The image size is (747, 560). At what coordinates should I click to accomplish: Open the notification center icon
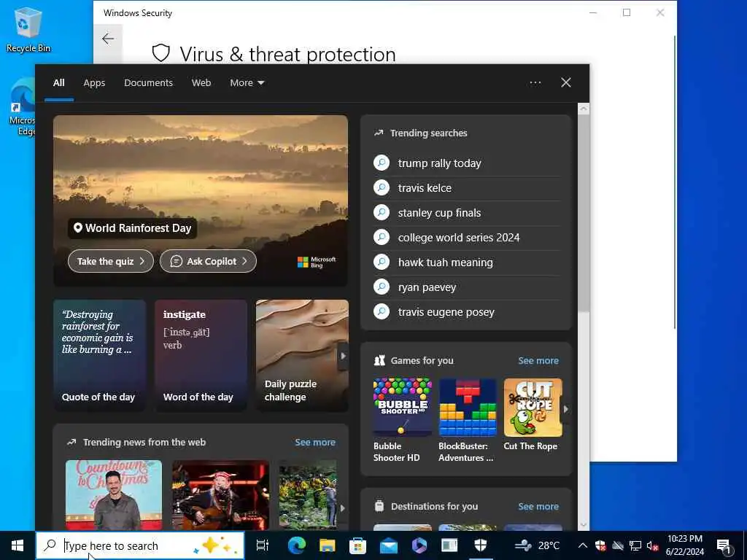coord(724,547)
